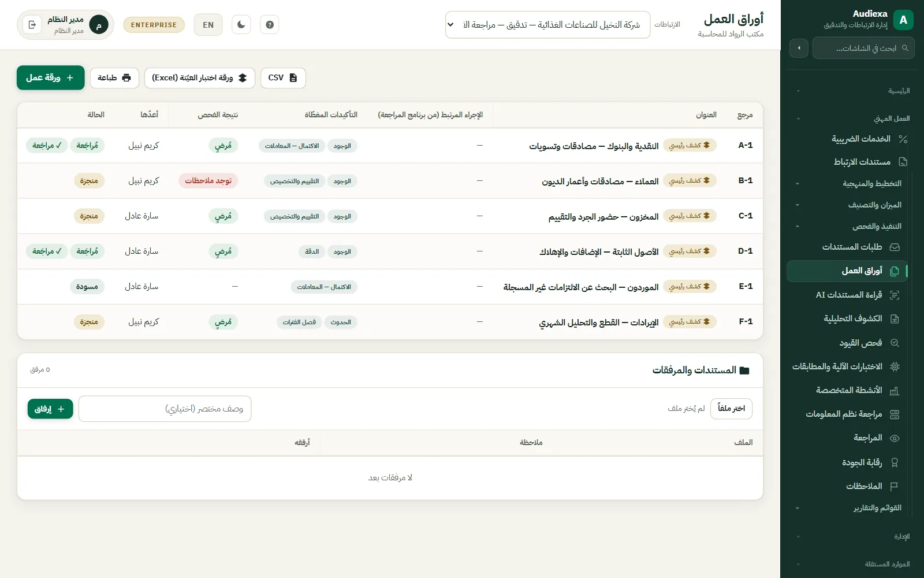Click the رقابة الجودة badge icon
This screenshot has width=924, height=578.
coord(895,462)
